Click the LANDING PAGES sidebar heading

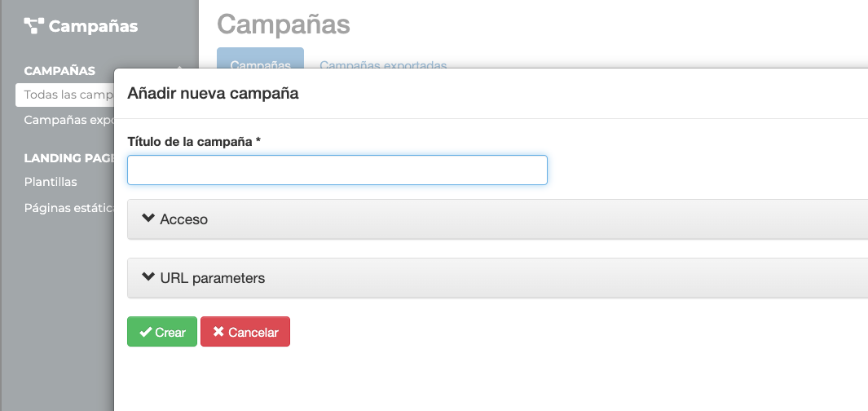[x=68, y=158]
